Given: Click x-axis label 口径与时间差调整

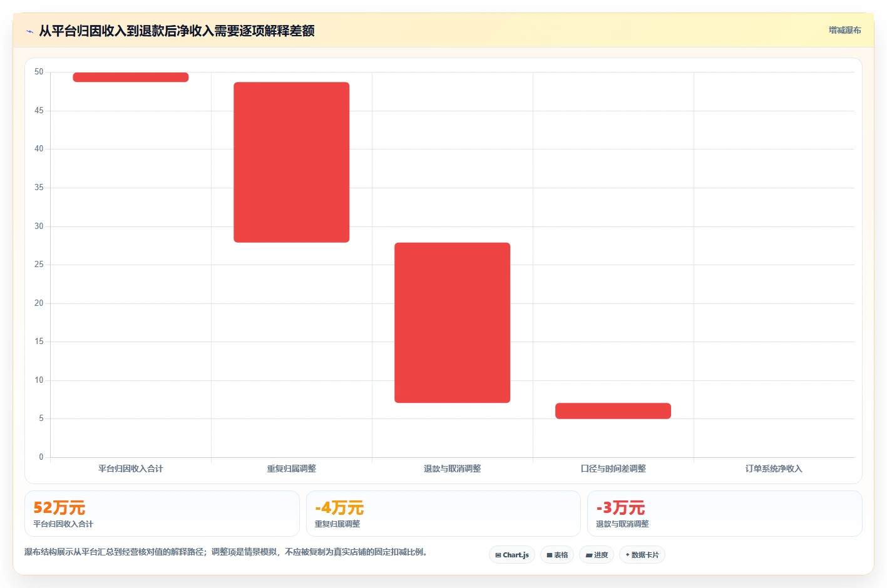Looking at the screenshot, I should point(613,469).
